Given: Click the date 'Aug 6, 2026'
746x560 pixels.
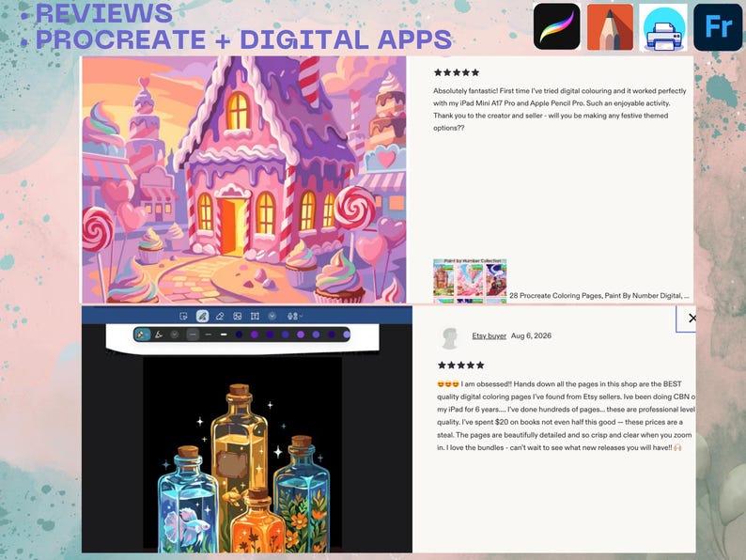Looking at the screenshot, I should point(531,335).
